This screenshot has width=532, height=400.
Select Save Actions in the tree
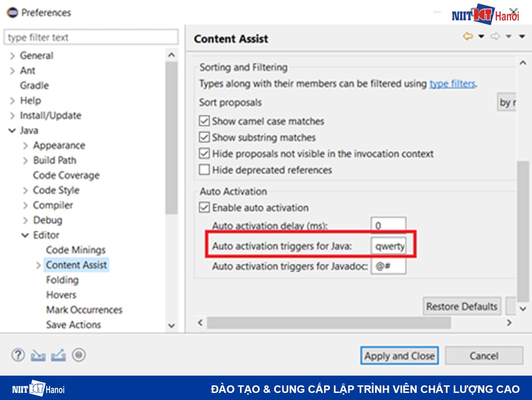click(73, 325)
